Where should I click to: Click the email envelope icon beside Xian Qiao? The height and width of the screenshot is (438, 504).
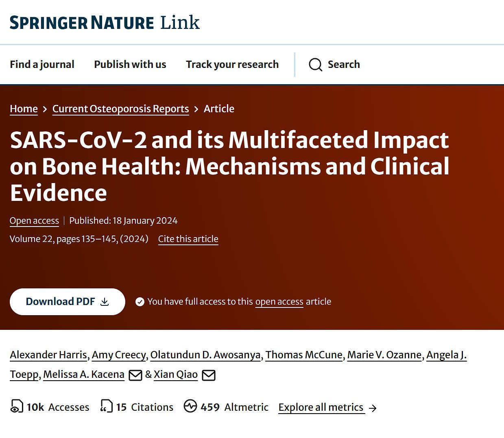209,375
